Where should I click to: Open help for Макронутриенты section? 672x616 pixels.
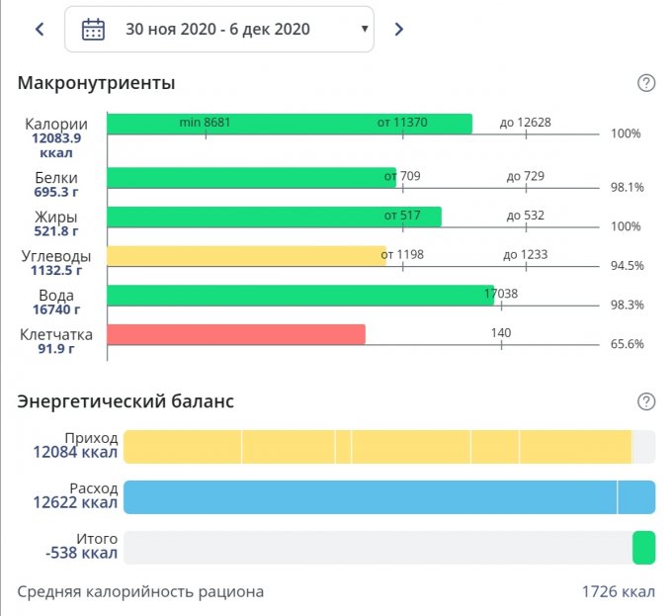(646, 83)
